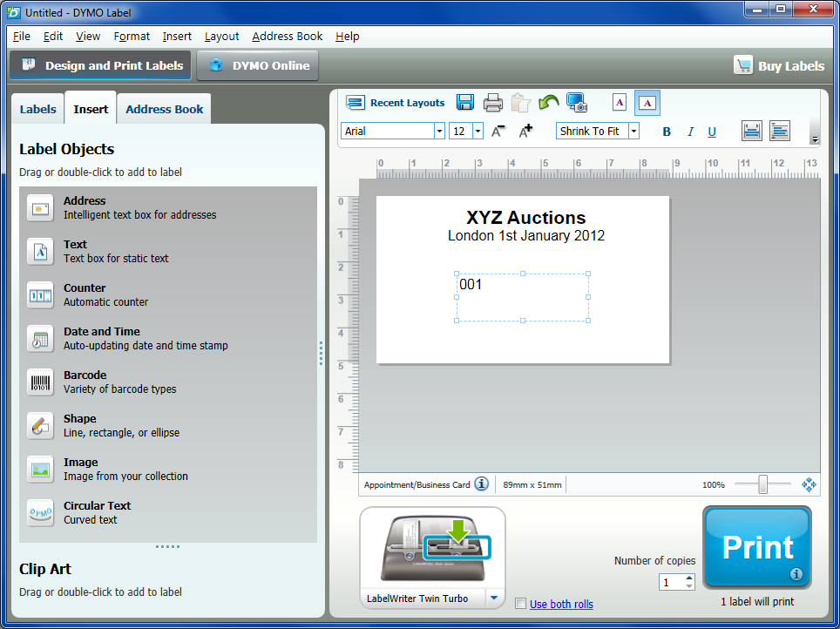Viewport: 840px width, 629px height.
Task: Click the horizontal fit alignment icon
Action: 752,131
